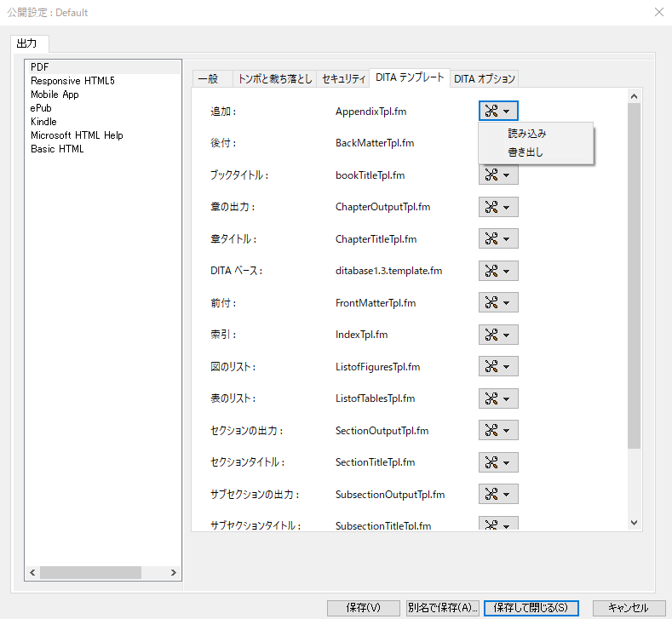Open the tools dropdown for 前付 template
The height and width of the screenshot is (619, 672).
(498, 302)
